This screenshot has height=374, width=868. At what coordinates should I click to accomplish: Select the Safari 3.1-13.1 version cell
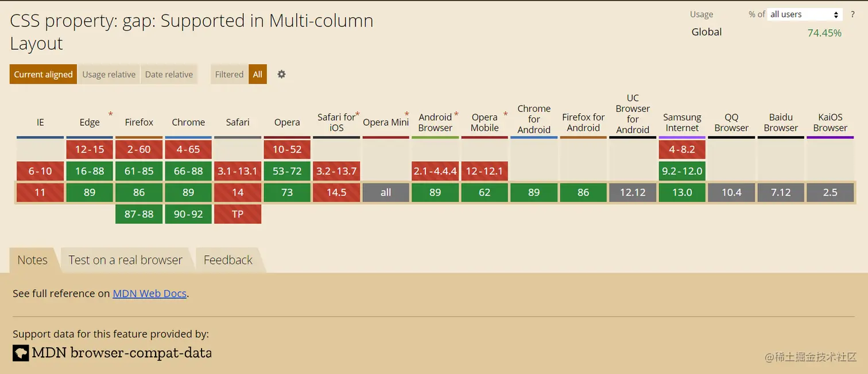point(238,171)
